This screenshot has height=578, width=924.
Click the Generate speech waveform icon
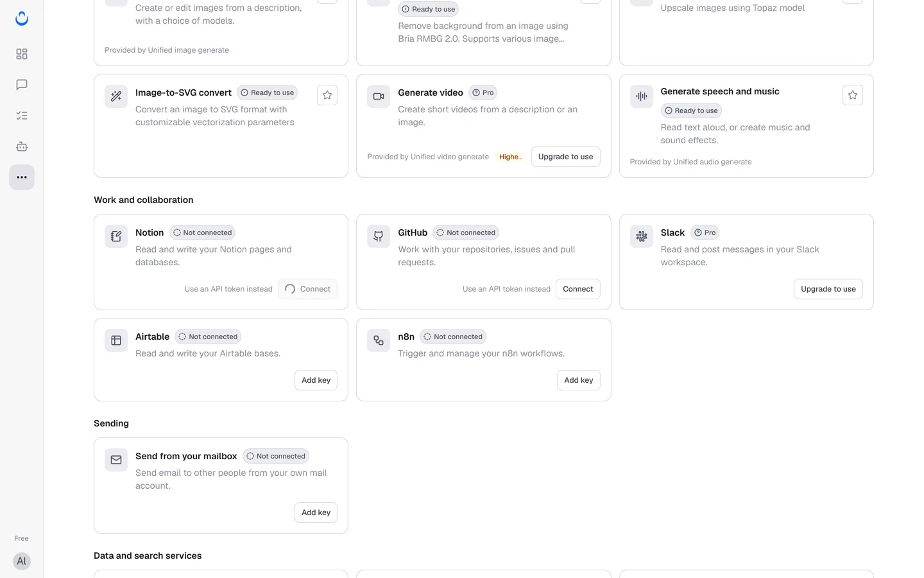[642, 96]
